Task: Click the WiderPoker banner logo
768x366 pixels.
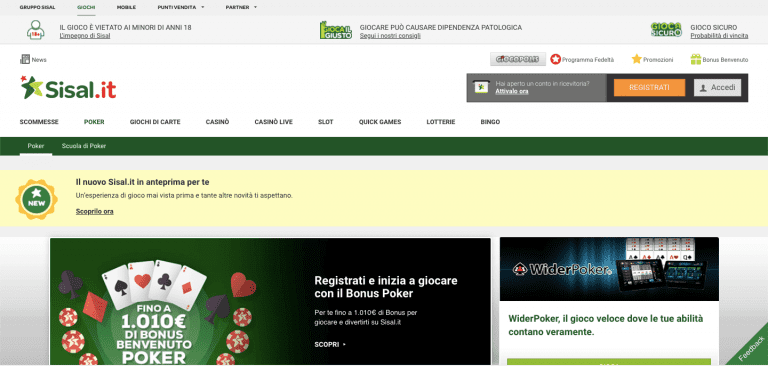Action: [x=563, y=269]
